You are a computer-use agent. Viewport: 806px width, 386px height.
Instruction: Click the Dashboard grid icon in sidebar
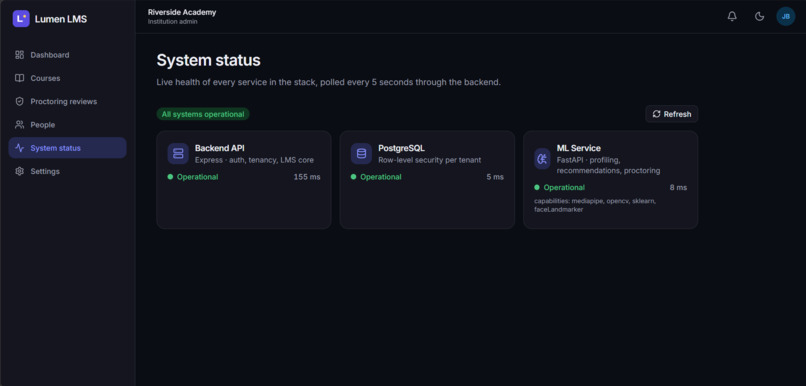20,55
